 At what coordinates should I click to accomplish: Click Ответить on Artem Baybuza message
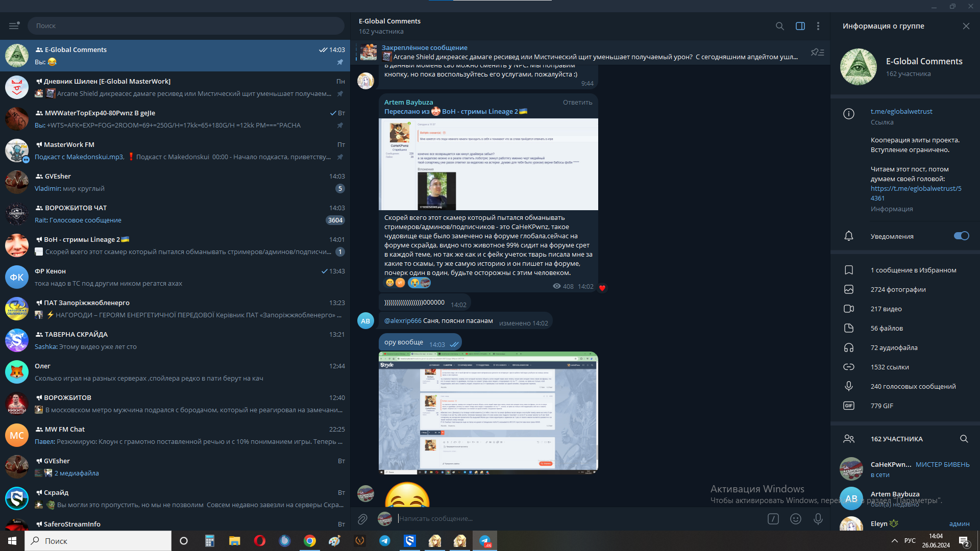tap(577, 102)
